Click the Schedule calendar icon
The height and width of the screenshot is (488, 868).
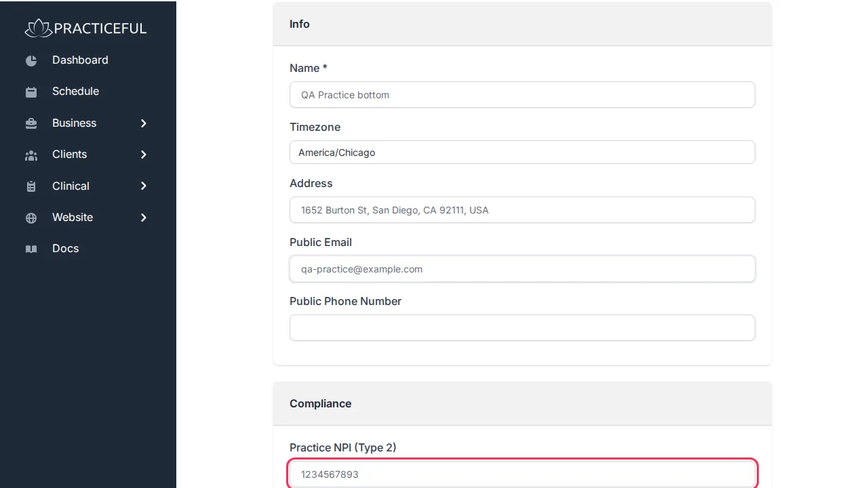click(31, 91)
